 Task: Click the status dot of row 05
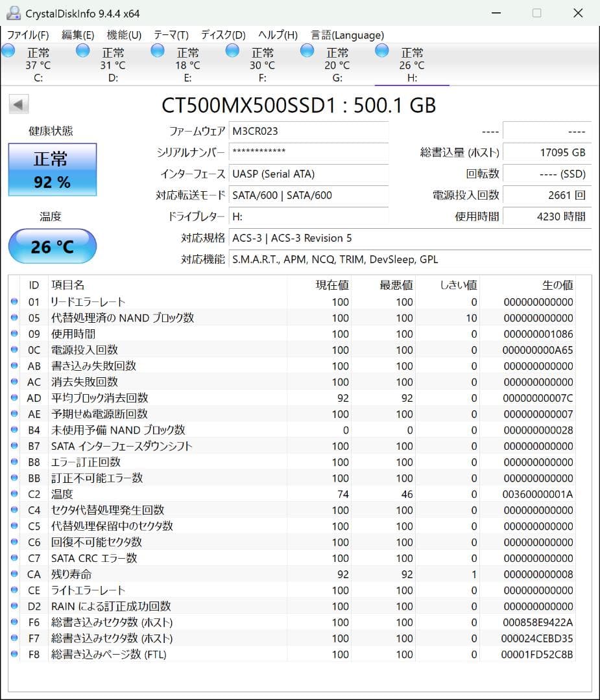[14, 318]
